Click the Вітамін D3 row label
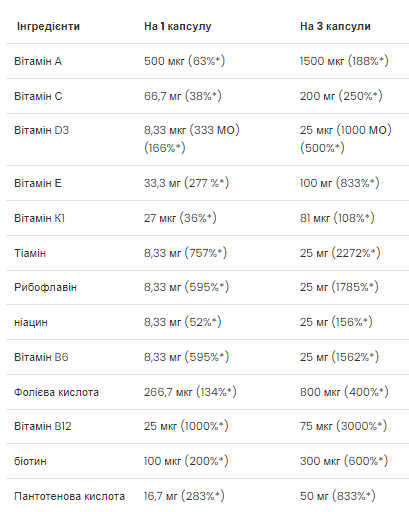Screen dimensions: 409x512 tap(41, 130)
